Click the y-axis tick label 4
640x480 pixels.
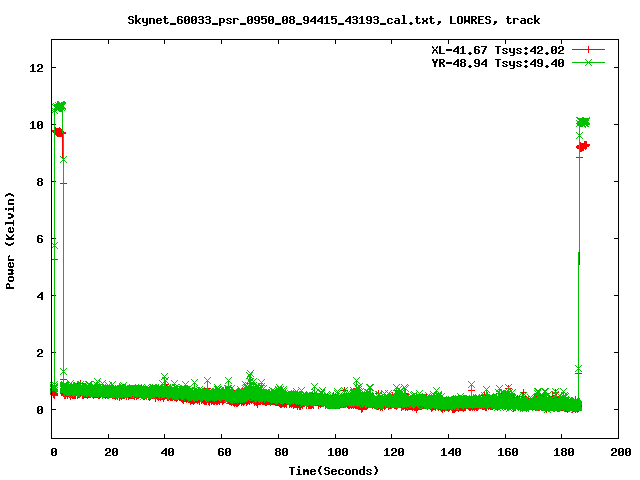tap(40, 296)
